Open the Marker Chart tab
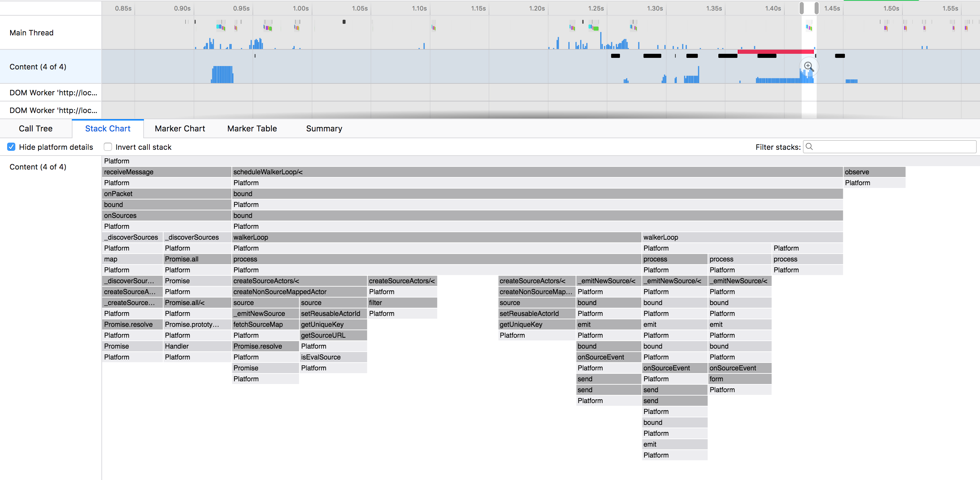The image size is (980, 480). [180, 129]
